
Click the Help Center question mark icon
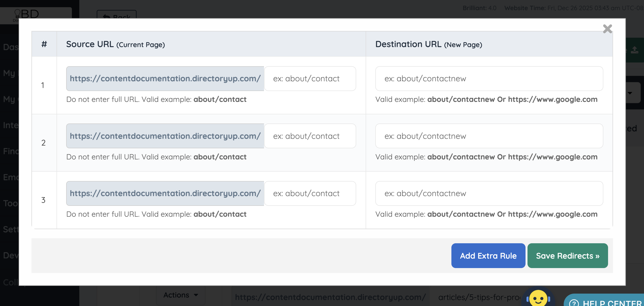574,303
